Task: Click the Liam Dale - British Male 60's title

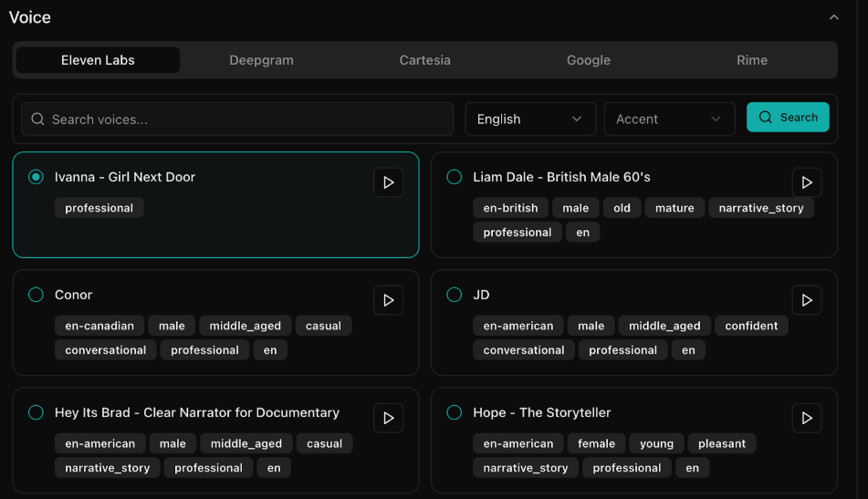Action: 561,177
